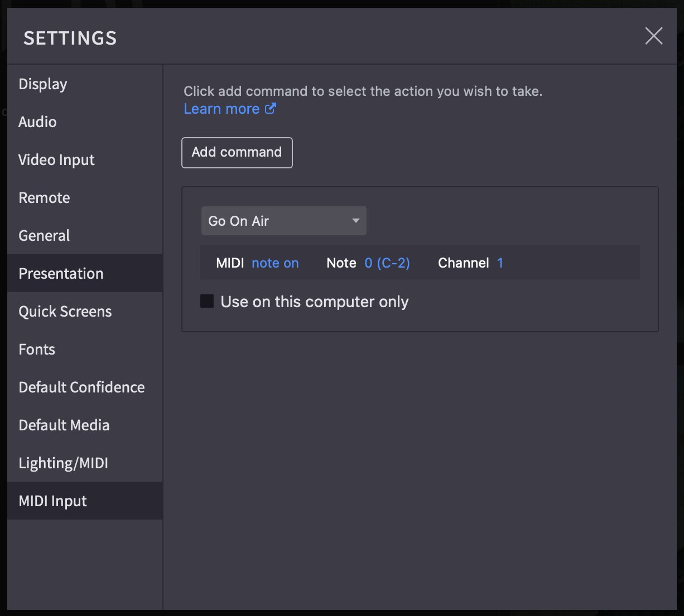
Task: Change the MIDI message type 'note on'
Action: [275, 263]
